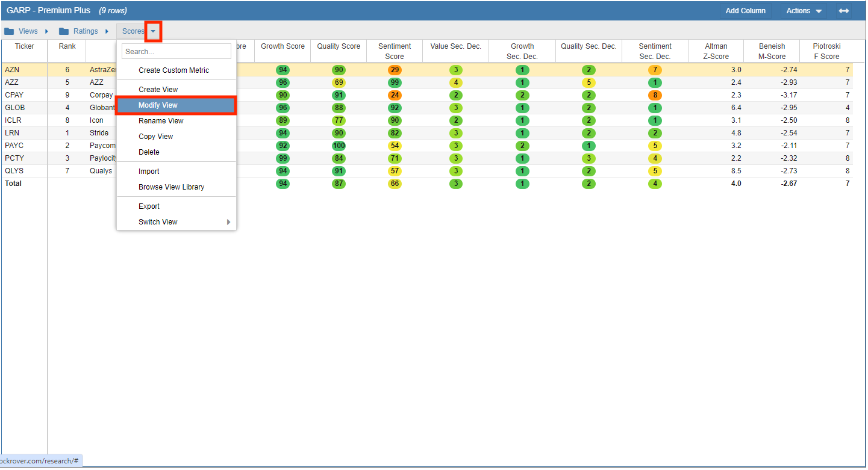This screenshot has width=868, height=470.
Task: Select Modify View menu item
Action: click(176, 105)
